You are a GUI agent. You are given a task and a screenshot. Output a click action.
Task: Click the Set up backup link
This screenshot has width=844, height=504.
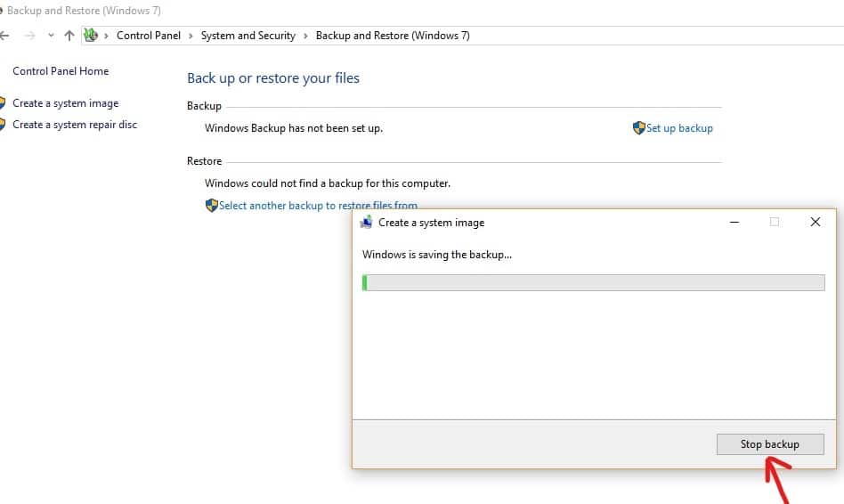tap(679, 128)
